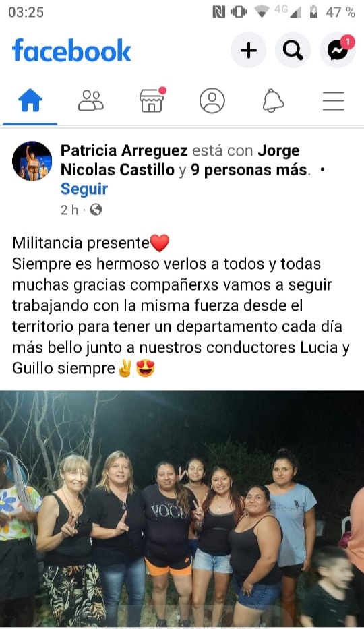Tap the battery indicator in status bar
The width and height of the screenshot is (364, 629).
pos(314,12)
